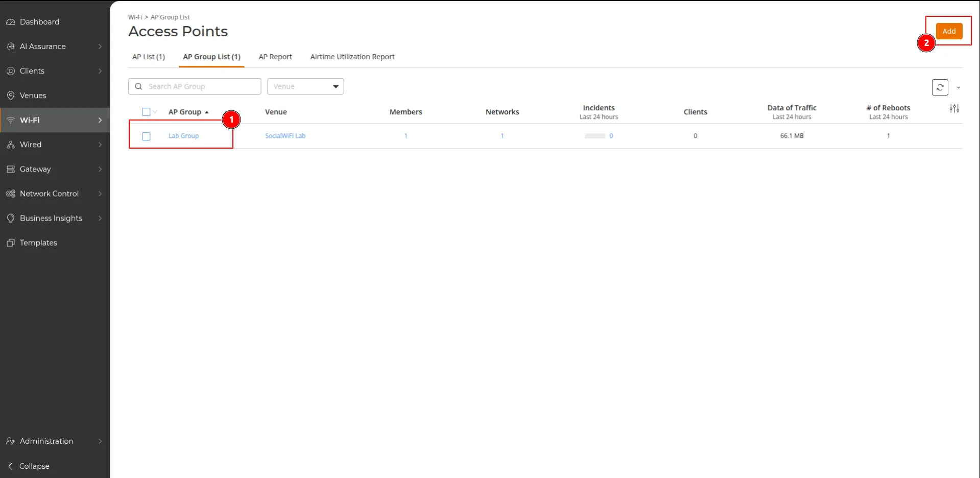Click the Administration user icon
The image size is (980, 478).
(x=11, y=441)
